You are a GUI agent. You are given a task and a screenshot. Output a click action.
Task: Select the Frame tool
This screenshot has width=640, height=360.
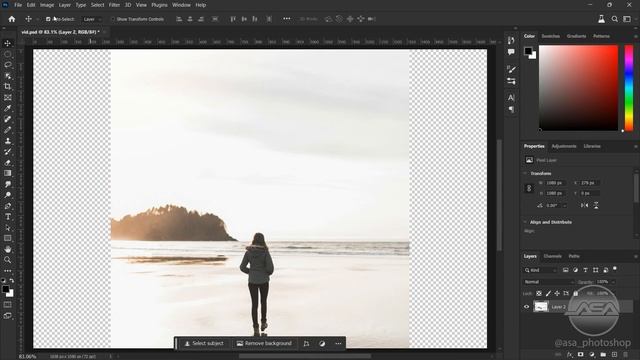(7, 98)
